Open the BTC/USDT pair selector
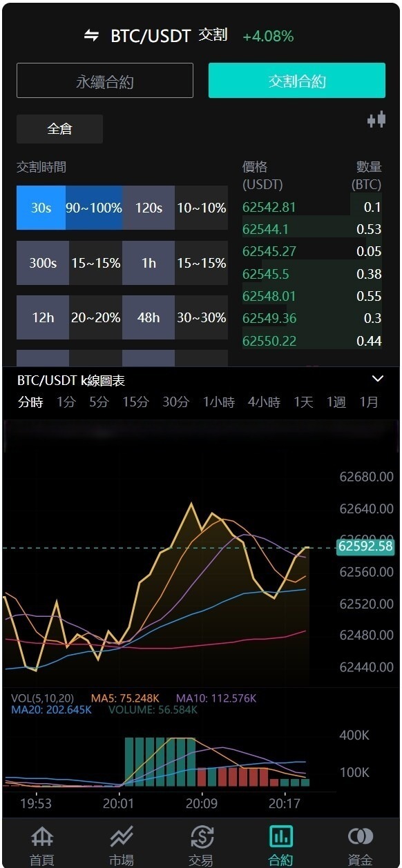This screenshot has width=402, height=868. coord(151,36)
